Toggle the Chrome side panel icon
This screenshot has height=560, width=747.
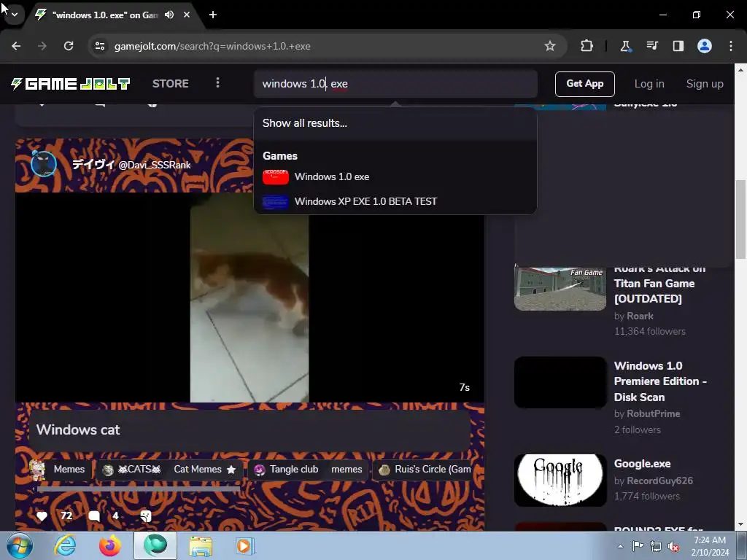click(x=678, y=46)
